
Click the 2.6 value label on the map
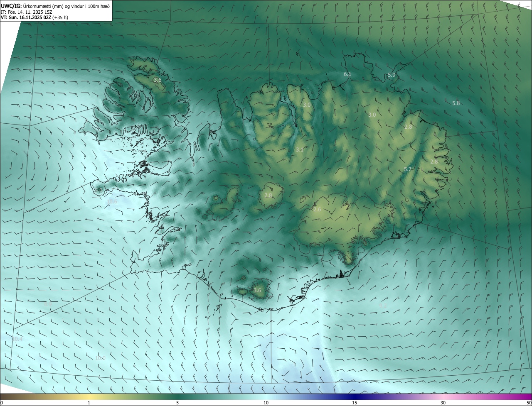coord(317,210)
